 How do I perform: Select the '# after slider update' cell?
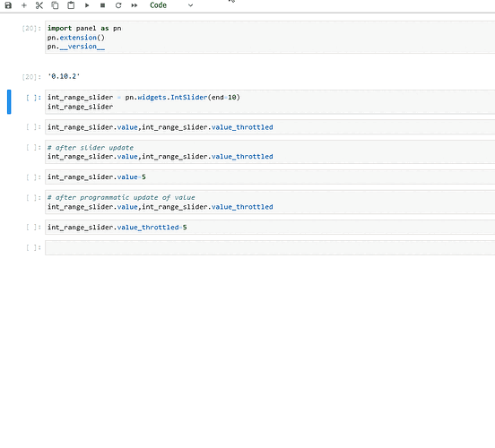point(270,151)
